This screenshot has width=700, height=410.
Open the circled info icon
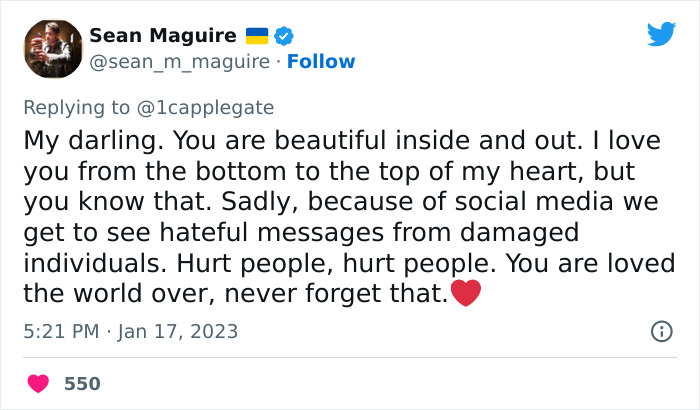(x=661, y=331)
